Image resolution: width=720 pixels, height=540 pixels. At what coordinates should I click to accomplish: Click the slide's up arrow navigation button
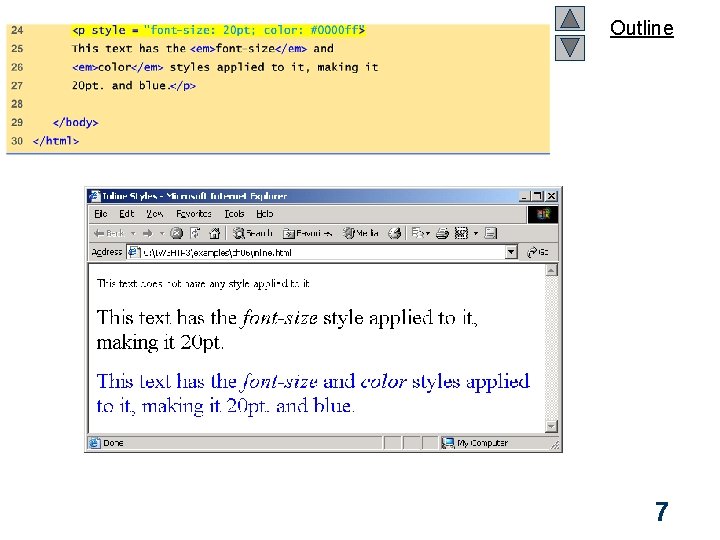pos(569,19)
